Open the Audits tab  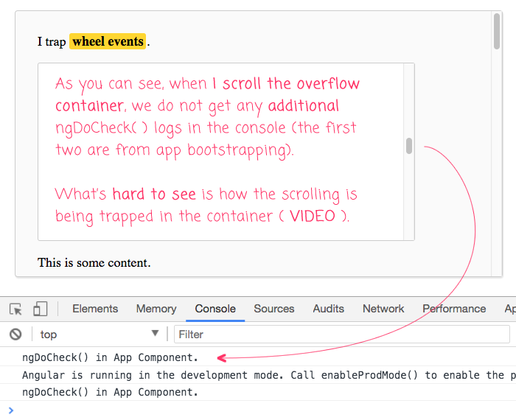(x=329, y=309)
